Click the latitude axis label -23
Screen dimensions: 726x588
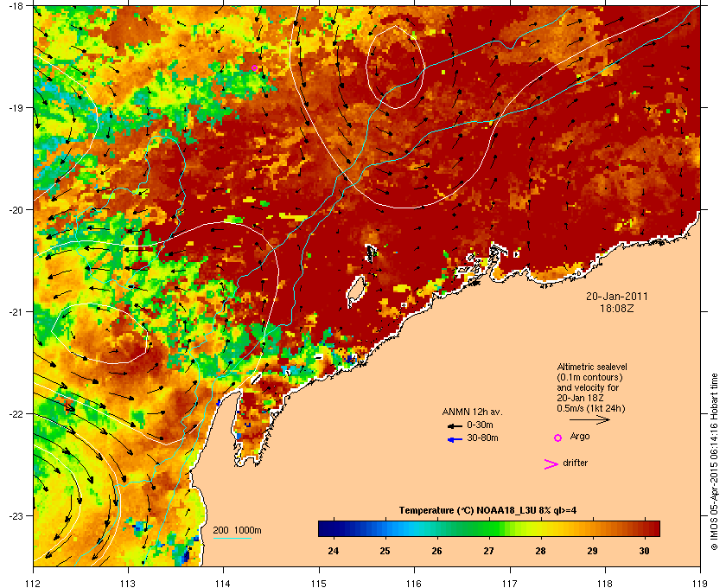point(16,515)
